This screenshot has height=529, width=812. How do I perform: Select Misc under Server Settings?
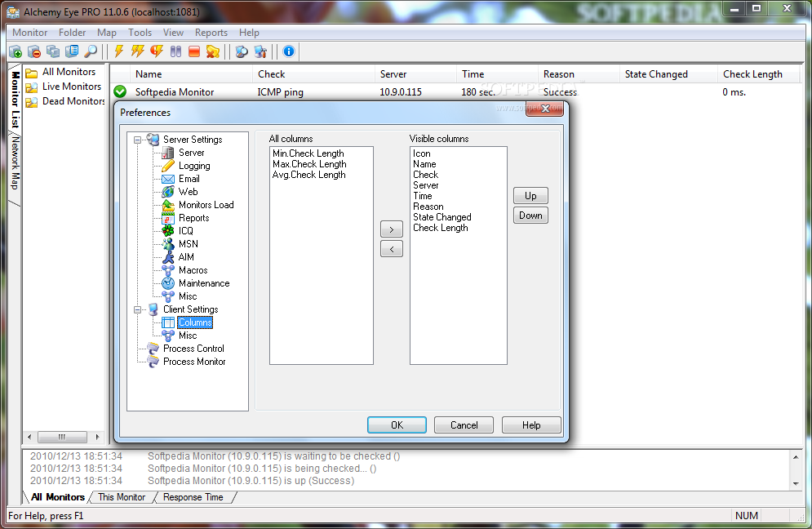coord(188,296)
